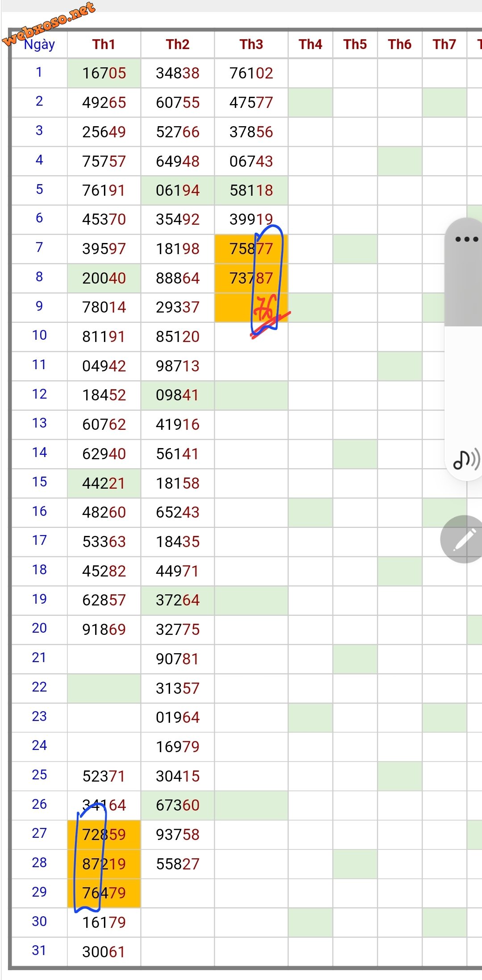Click highlighted cell 75877

(x=251, y=249)
